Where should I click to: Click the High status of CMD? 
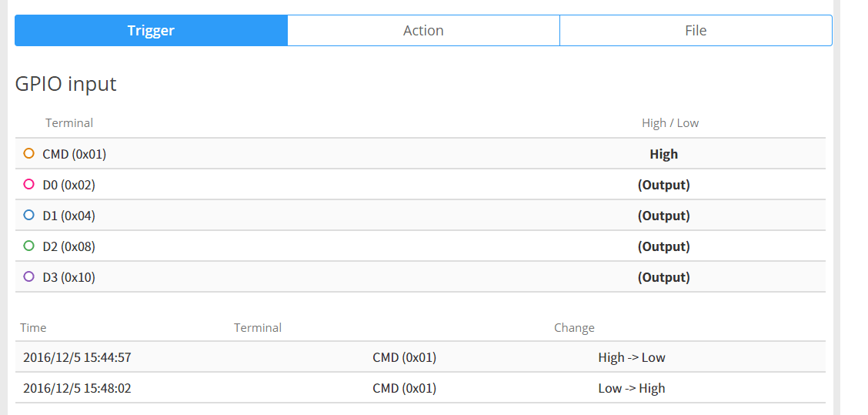click(663, 154)
